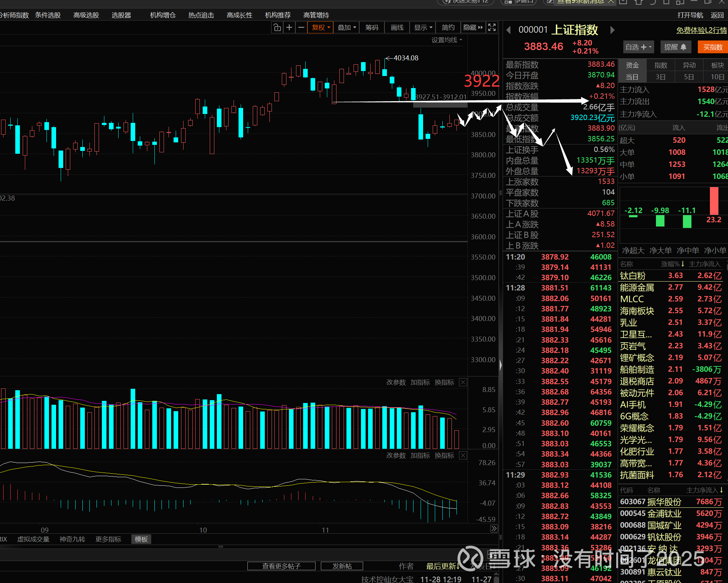Expand the 叠加 overlay dropdown

point(346,27)
